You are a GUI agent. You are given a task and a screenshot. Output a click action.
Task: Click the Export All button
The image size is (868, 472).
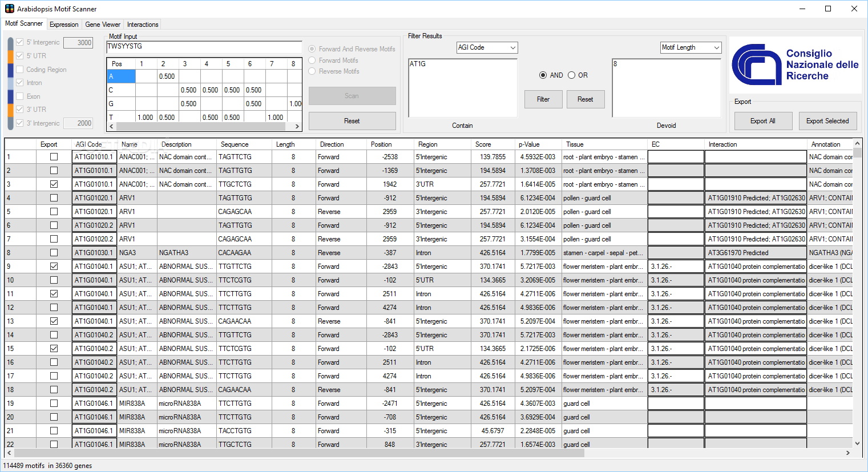[763, 121]
